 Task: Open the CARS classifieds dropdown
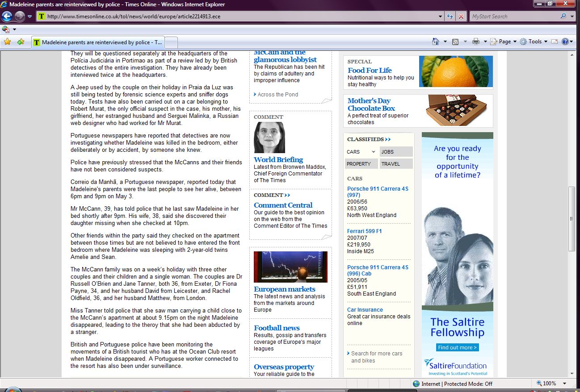[x=361, y=152]
